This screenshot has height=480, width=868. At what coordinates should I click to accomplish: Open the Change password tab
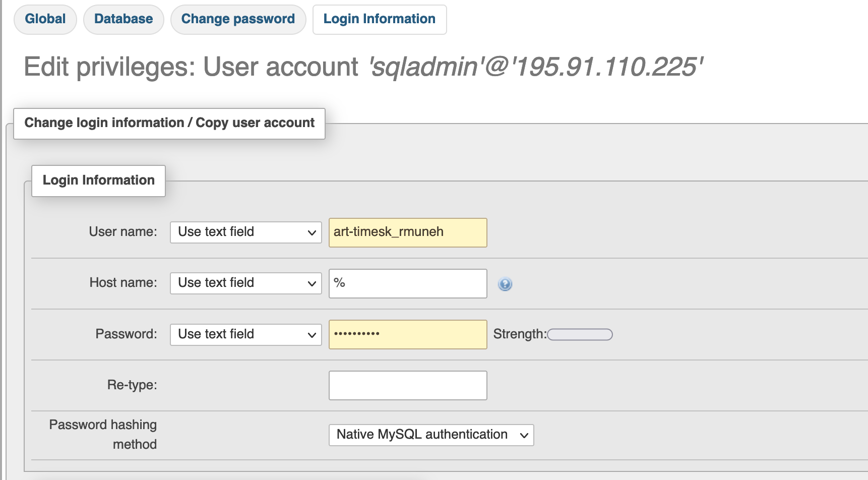(x=238, y=19)
